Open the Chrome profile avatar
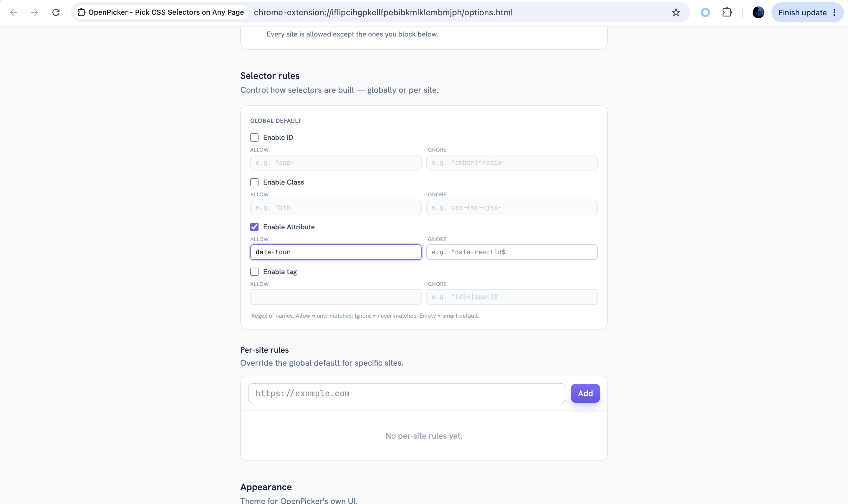 758,13
